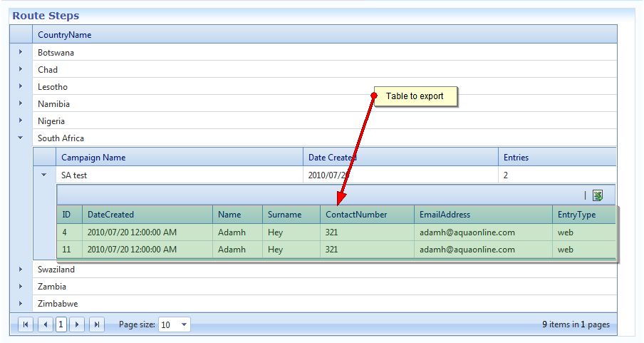Click the Surname Hey in row ID 4
This screenshot has width=644, height=343.
tap(275, 232)
